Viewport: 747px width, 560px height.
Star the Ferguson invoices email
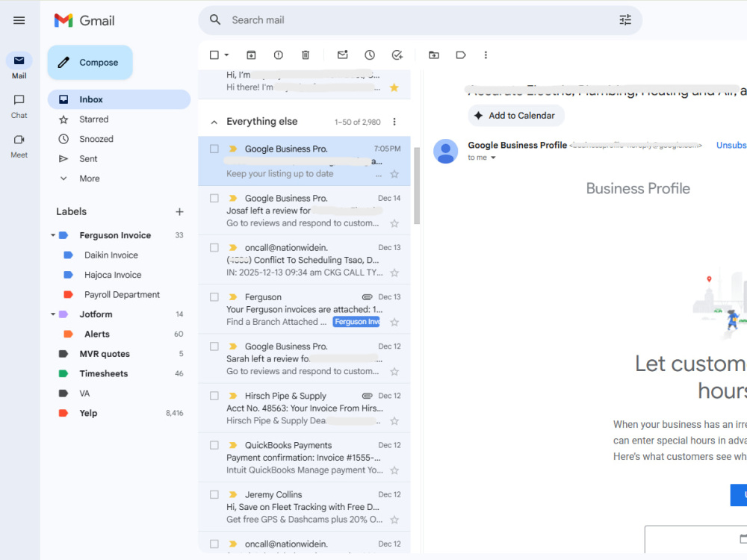click(394, 323)
